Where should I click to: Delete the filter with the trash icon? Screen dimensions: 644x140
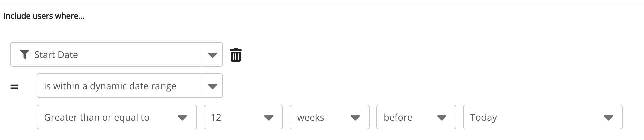(x=236, y=55)
